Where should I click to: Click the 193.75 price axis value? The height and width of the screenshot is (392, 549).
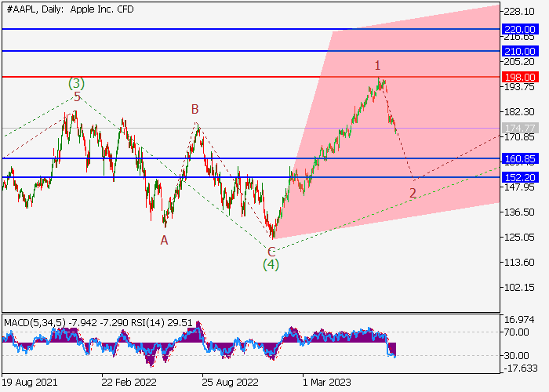click(x=519, y=87)
